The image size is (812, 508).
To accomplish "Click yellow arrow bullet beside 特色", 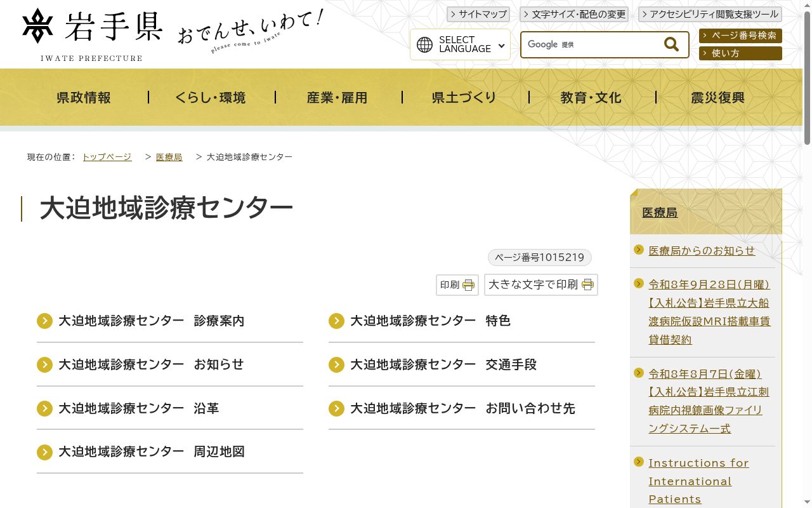I will point(336,321).
